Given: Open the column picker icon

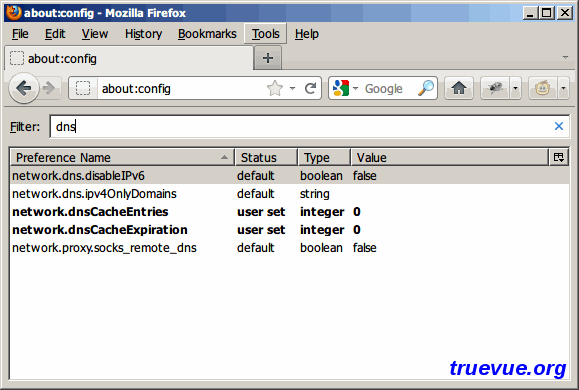Looking at the screenshot, I should coord(559,158).
